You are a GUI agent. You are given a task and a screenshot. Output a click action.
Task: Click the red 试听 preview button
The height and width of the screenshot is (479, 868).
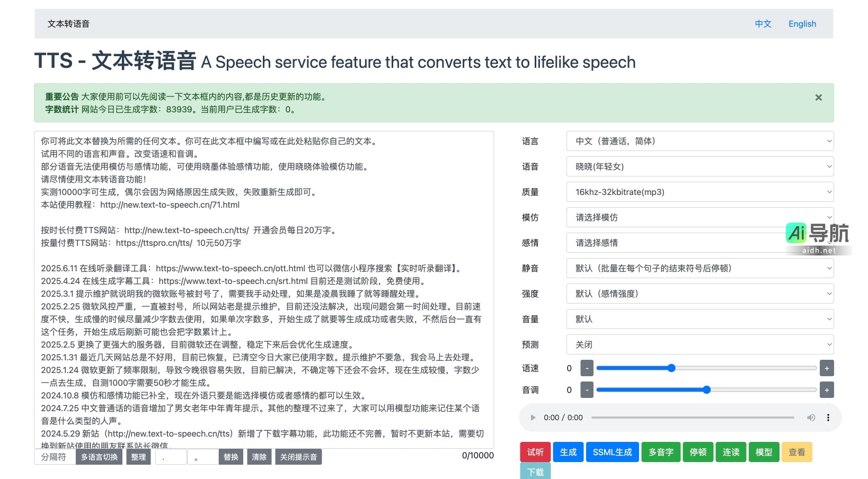535,452
